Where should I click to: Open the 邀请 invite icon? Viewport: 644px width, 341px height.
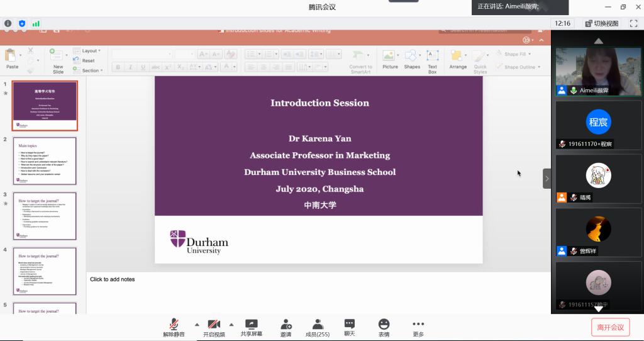pos(286,327)
